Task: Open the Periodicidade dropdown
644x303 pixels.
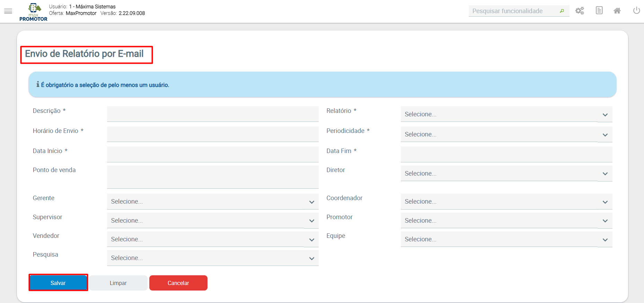Action: 506,134
